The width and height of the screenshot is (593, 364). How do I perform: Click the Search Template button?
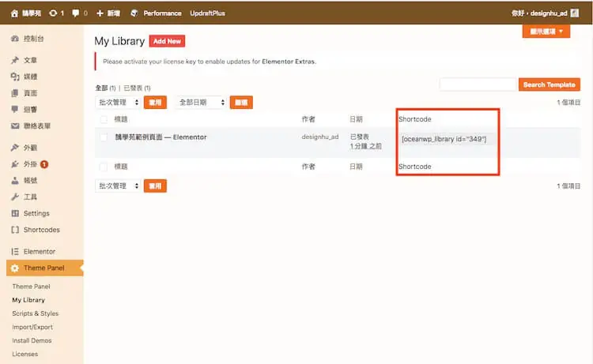pyautogui.click(x=550, y=84)
